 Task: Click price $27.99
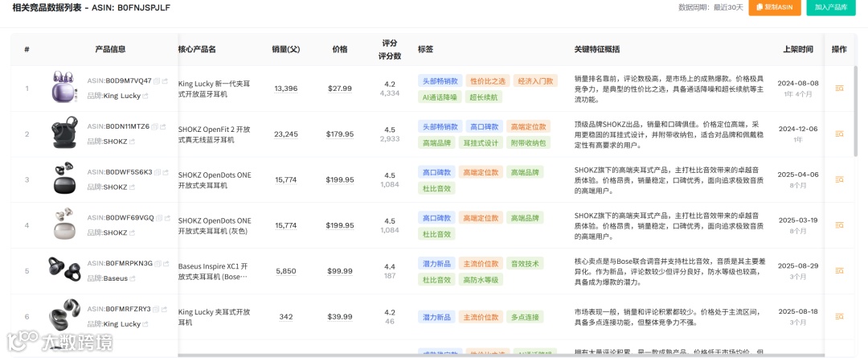340,88
